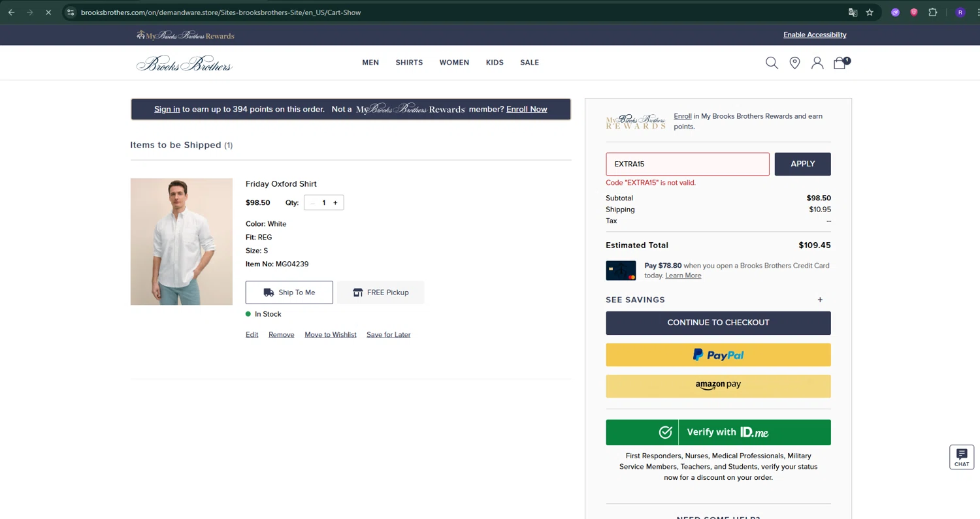Select the Ship To Me option

point(289,292)
